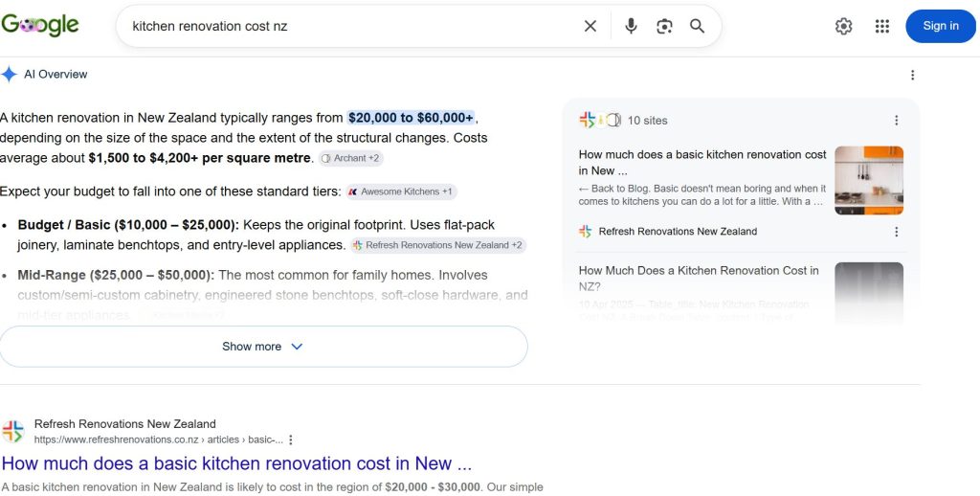Click '10 sites' label

pos(648,121)
